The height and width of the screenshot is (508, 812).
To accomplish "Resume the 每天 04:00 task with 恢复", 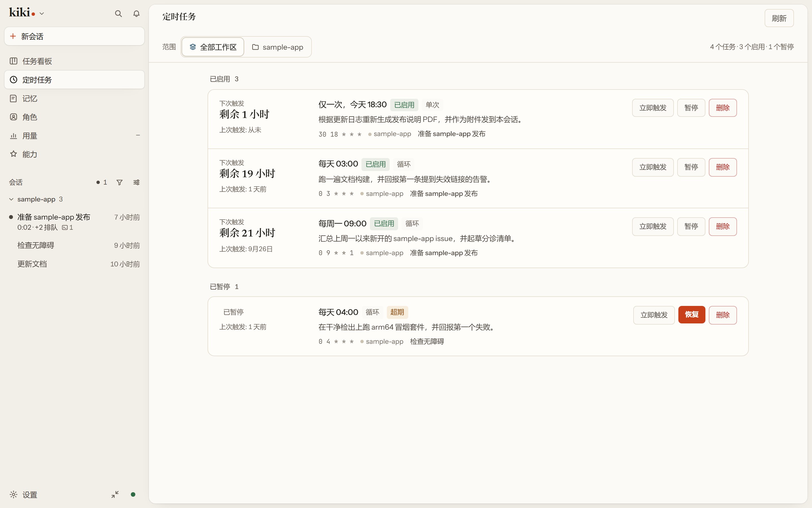I will [x=691, y=315].
